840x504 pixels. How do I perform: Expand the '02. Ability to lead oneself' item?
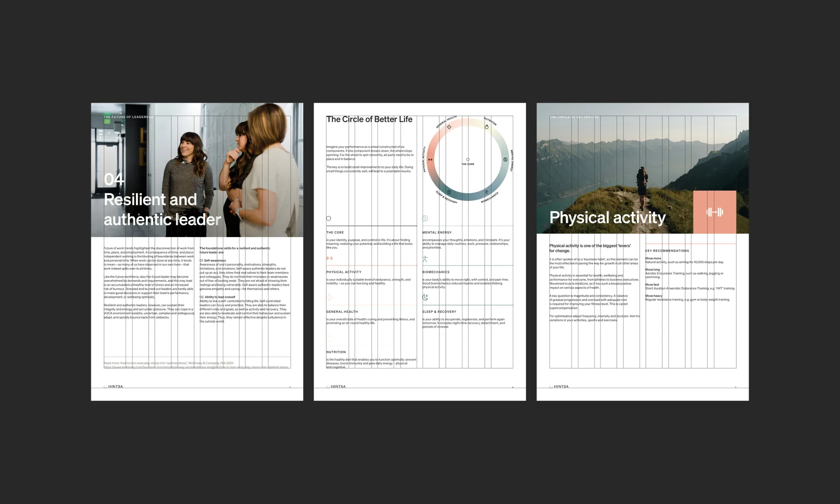[217, 296]
